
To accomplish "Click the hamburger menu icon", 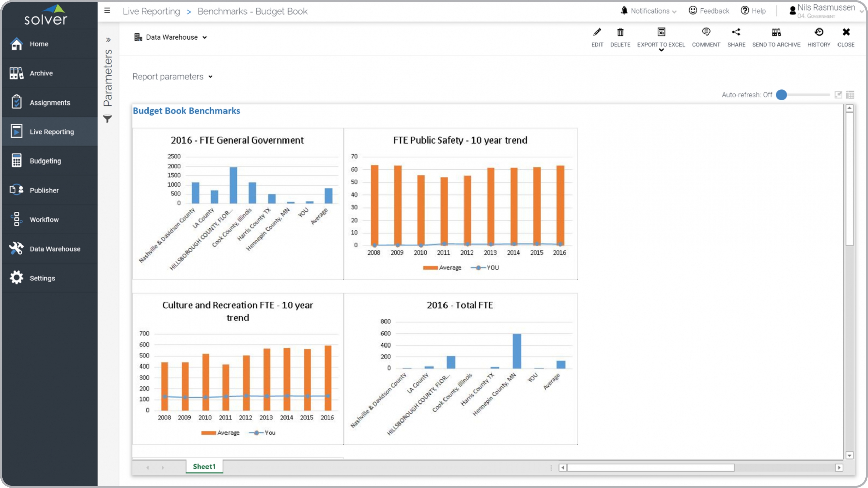I will pos(107,11).
